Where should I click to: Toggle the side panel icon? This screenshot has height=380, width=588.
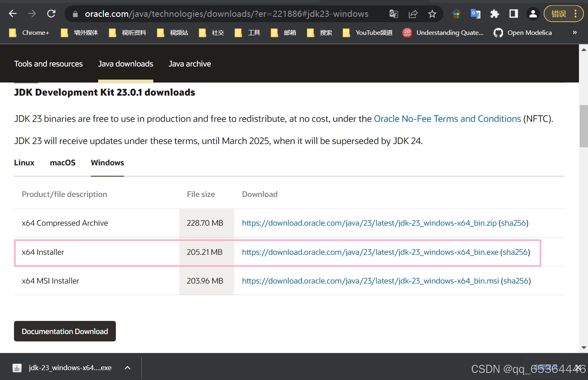(514, 14)
